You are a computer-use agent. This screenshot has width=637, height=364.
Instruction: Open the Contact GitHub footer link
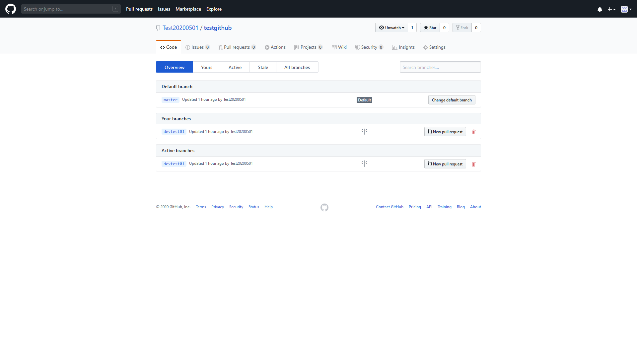click(389, 207)
